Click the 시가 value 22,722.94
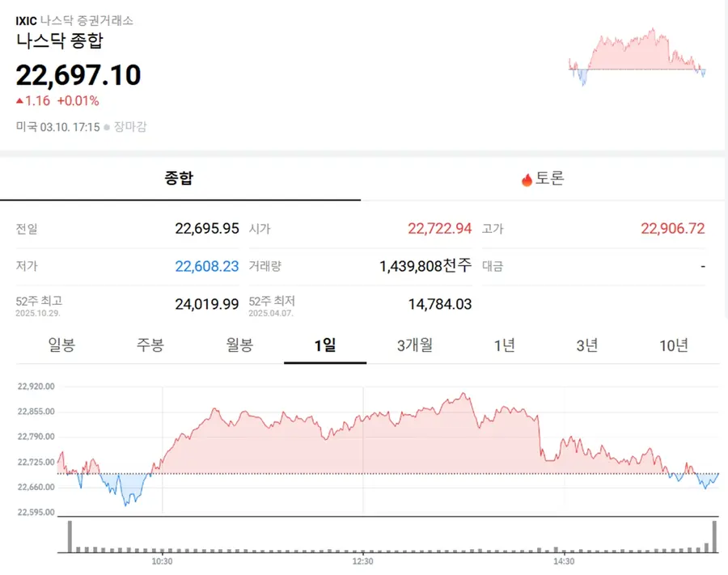Viewport: 728px width, 575px height. point(440,228)
